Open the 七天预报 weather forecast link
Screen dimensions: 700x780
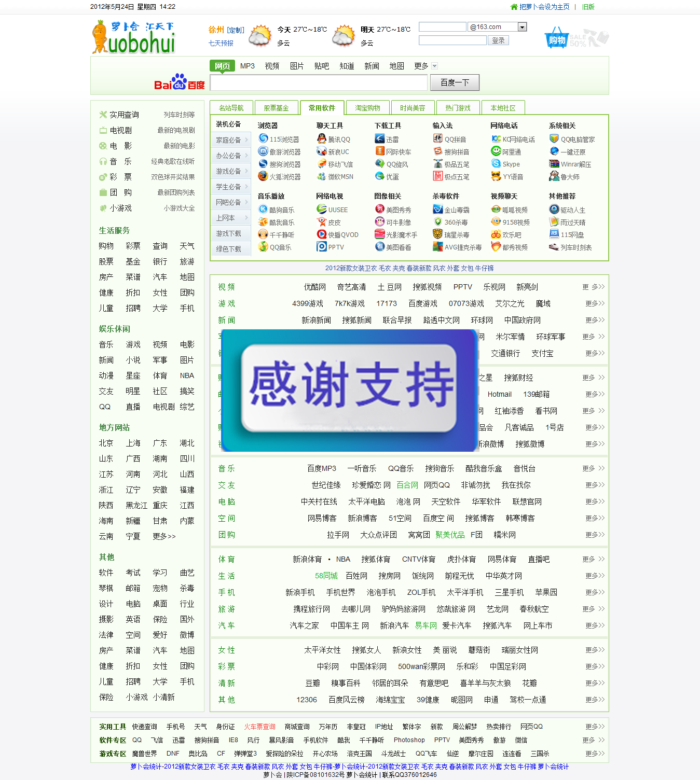click(221, 43)
